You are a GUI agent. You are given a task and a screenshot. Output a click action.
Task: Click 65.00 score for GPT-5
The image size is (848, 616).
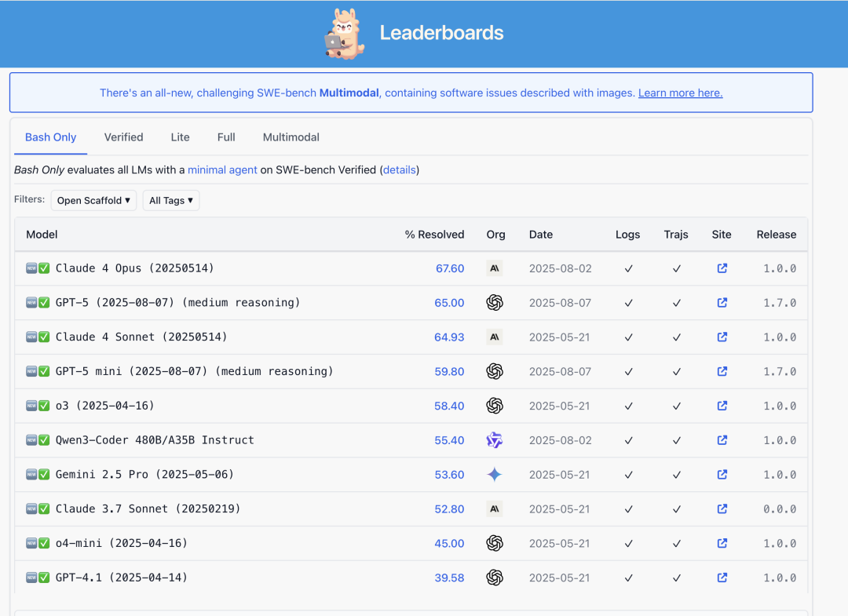point(449,303)
